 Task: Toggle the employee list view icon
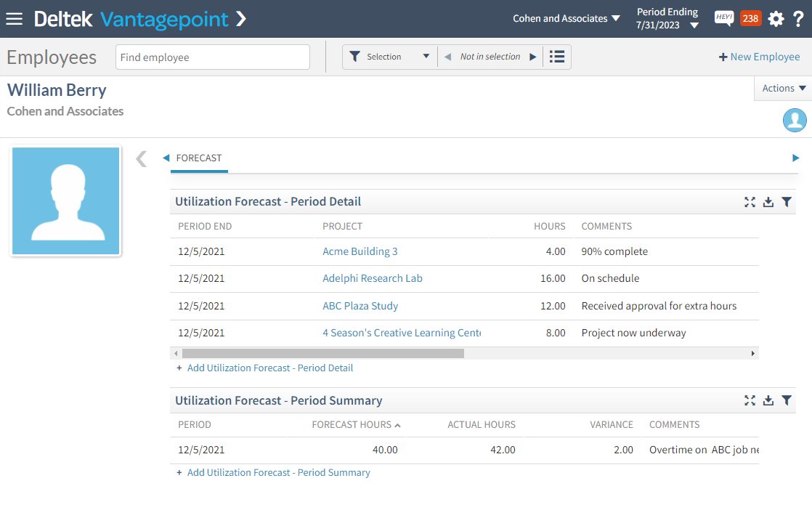(557, 57)
